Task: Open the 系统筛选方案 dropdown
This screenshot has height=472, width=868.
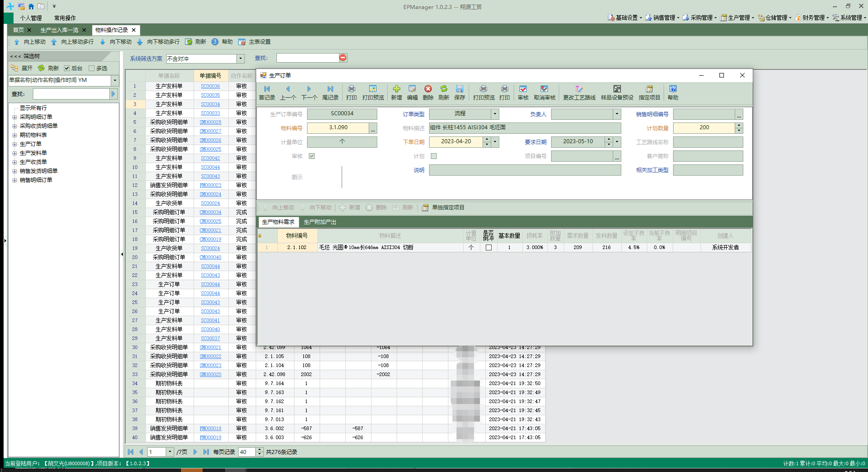Action: (241, 59)
